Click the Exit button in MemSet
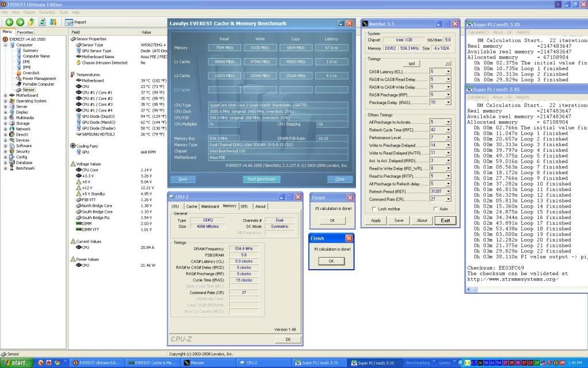The image size is (588, 368). [445, 220]
